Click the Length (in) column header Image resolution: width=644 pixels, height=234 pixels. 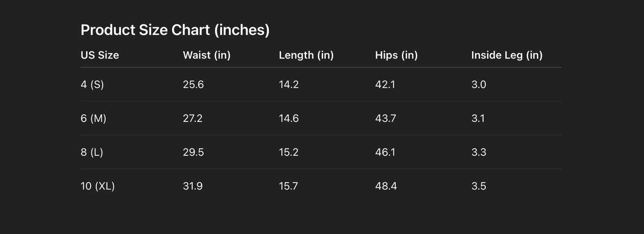(x=306, y=55)
